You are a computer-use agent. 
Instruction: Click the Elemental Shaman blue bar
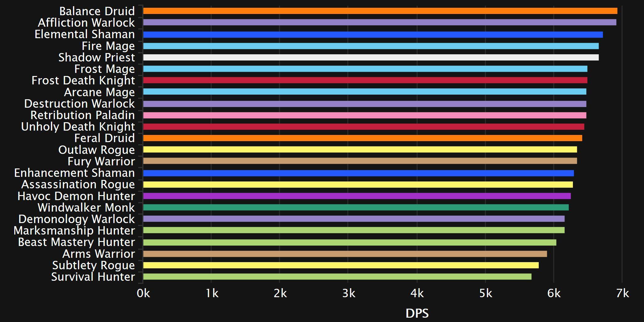(373, 34)
